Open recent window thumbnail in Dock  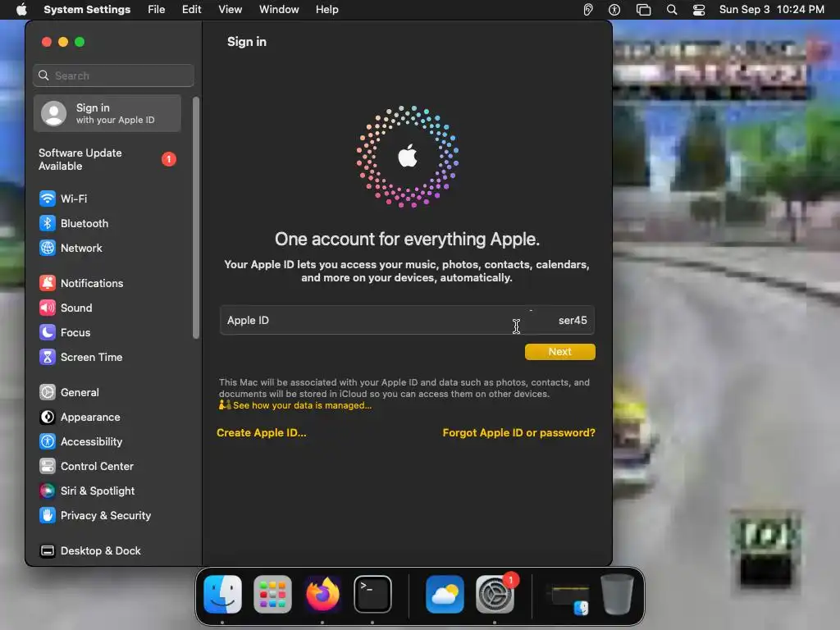click(568, 598)
